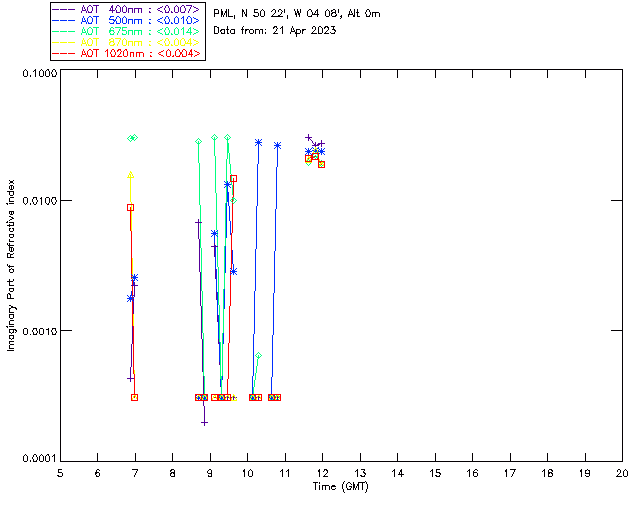The height and width of the screenshot is (512, 640).
Task: Click the top blue asterisk marker near time 10.8
Action: [x=278, y=146]
